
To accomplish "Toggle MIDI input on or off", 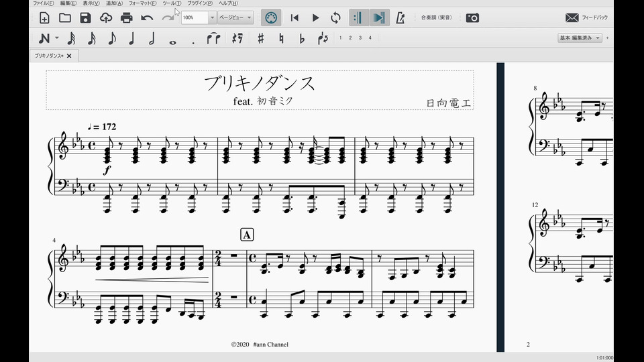I will [270, 17].
